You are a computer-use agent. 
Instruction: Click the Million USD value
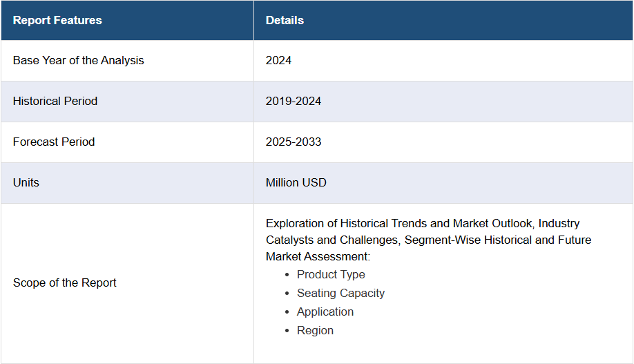tap(296, 182)
